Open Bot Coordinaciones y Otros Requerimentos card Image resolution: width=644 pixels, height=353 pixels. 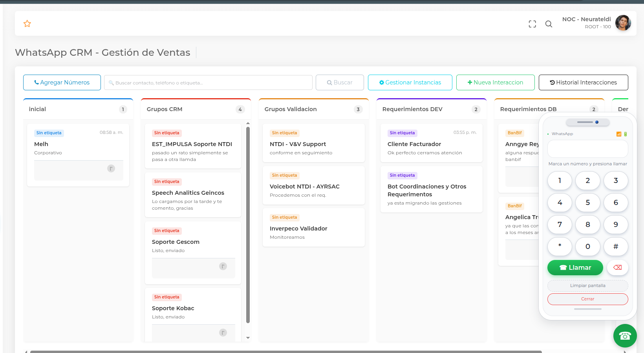pos(432,189)
